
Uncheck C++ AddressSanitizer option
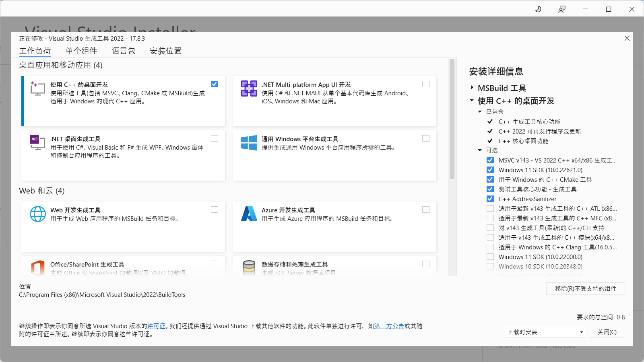(x=490, y=199)
